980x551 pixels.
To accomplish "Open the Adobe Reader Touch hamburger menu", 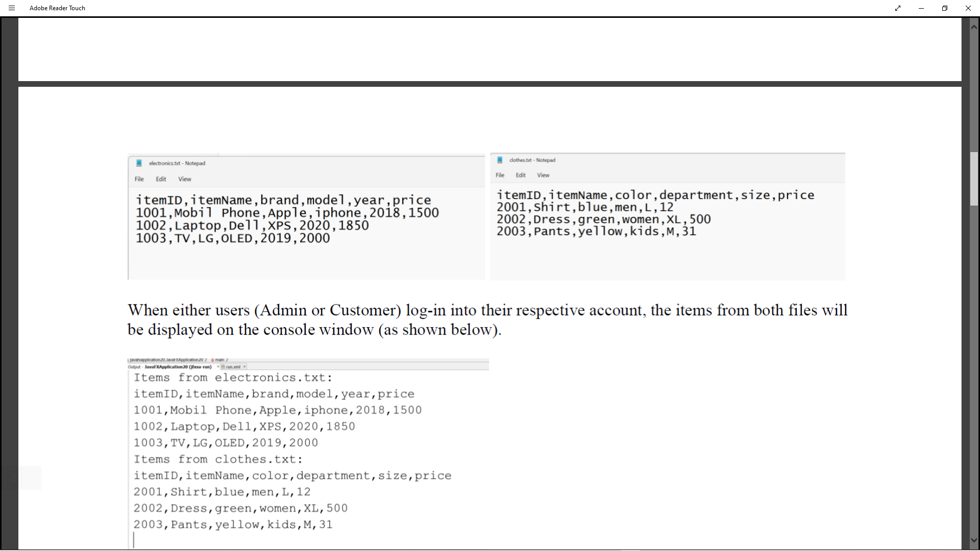I will pyautogui.click(x=12, y=8).
